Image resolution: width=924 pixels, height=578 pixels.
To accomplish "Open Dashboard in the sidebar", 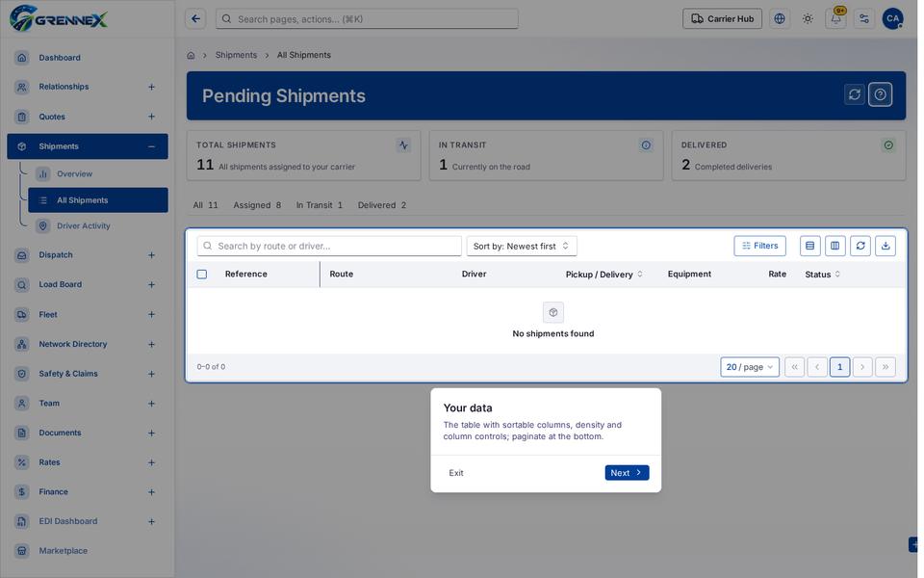I will coord(88,58).
